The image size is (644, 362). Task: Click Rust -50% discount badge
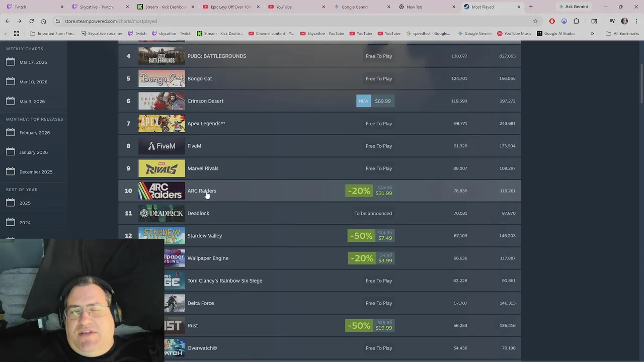[x=359, y=326]
